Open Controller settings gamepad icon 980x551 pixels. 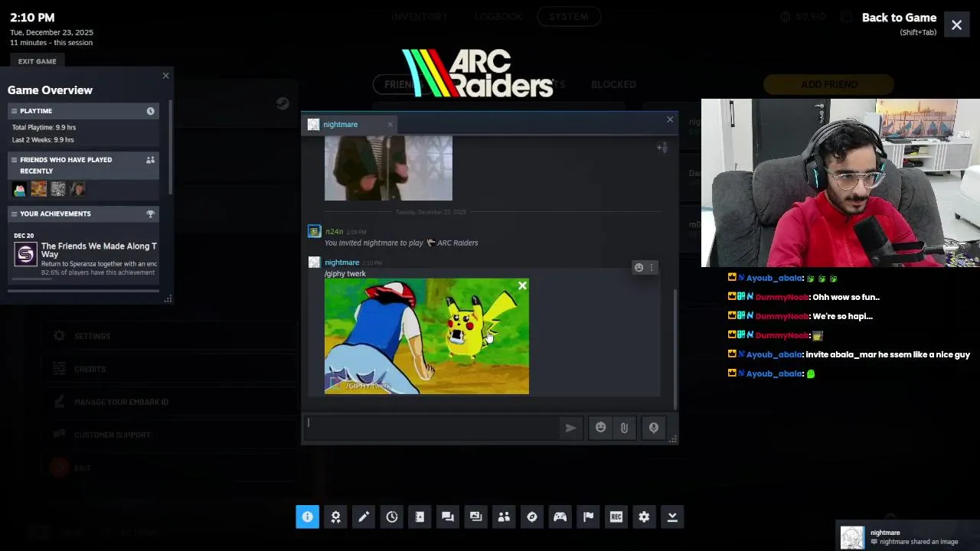[560, 517]
